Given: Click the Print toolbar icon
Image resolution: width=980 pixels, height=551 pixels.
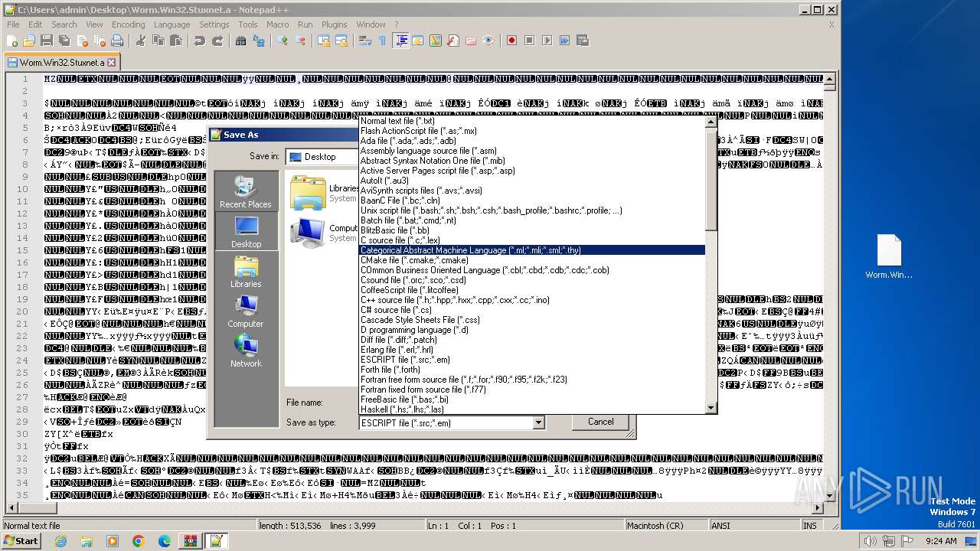Looking at the screenshot, I should (117, 41).
